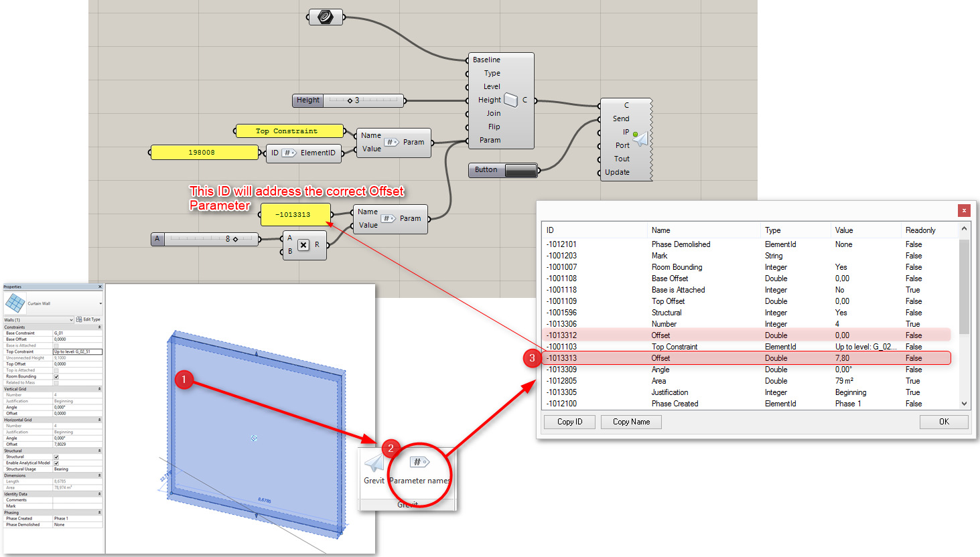Click the A number slider showing 8

click(x=205, y=239)
